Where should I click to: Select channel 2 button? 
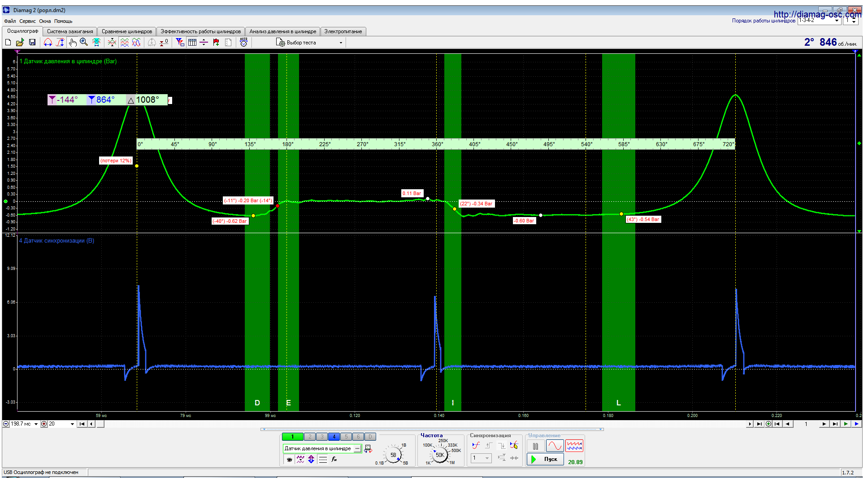tap(310, 437)
